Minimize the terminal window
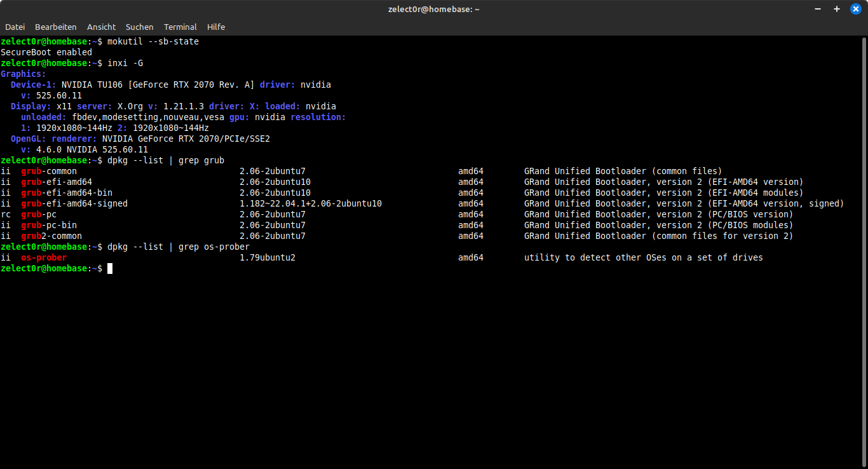This screenshot has width=868, height=469. [819, 9]
